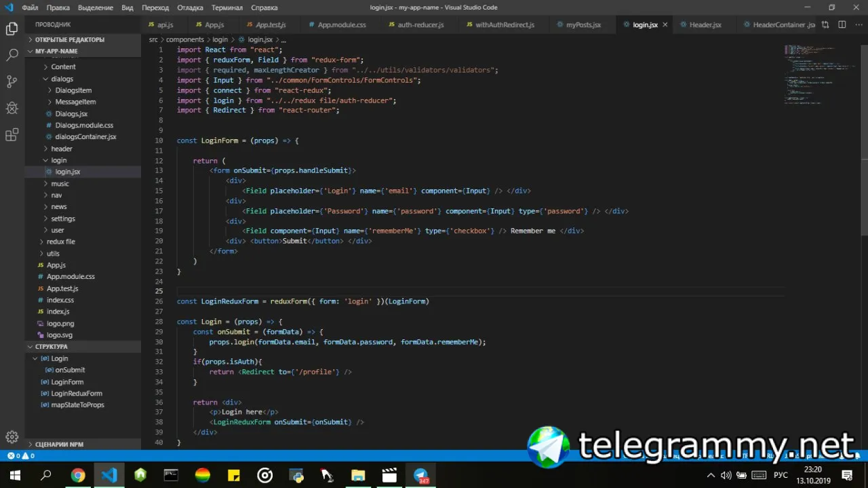Open the Source Control view
Viewport: 868px width, 488px height.
coord(12,81)
